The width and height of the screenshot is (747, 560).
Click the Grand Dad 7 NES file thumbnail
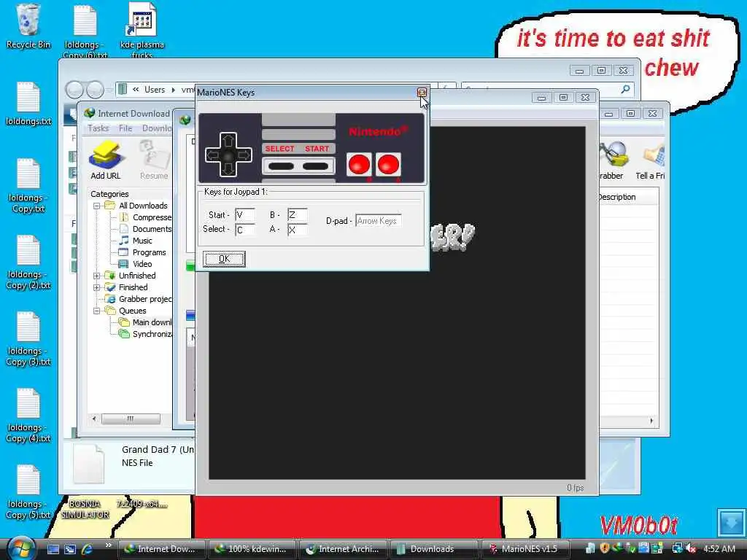coord(88,464)
